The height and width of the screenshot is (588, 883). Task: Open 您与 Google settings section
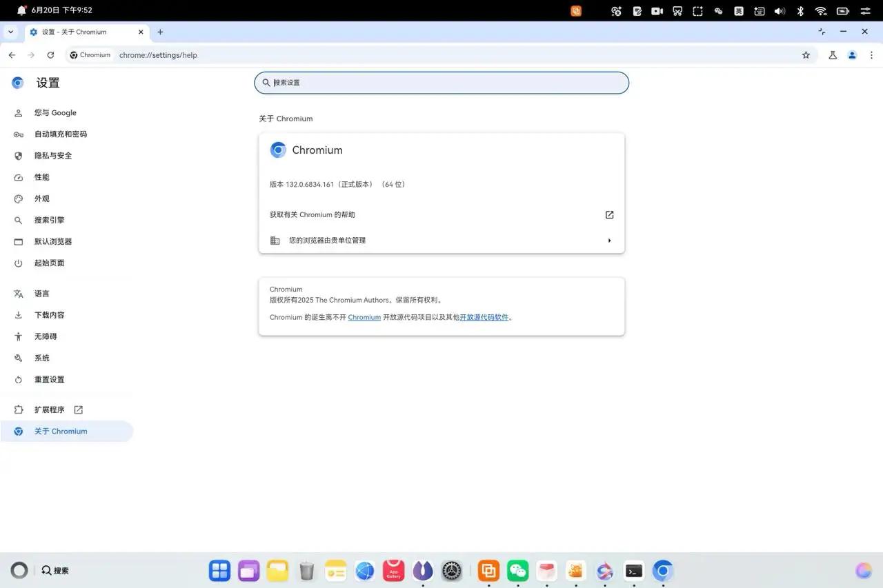67,113
